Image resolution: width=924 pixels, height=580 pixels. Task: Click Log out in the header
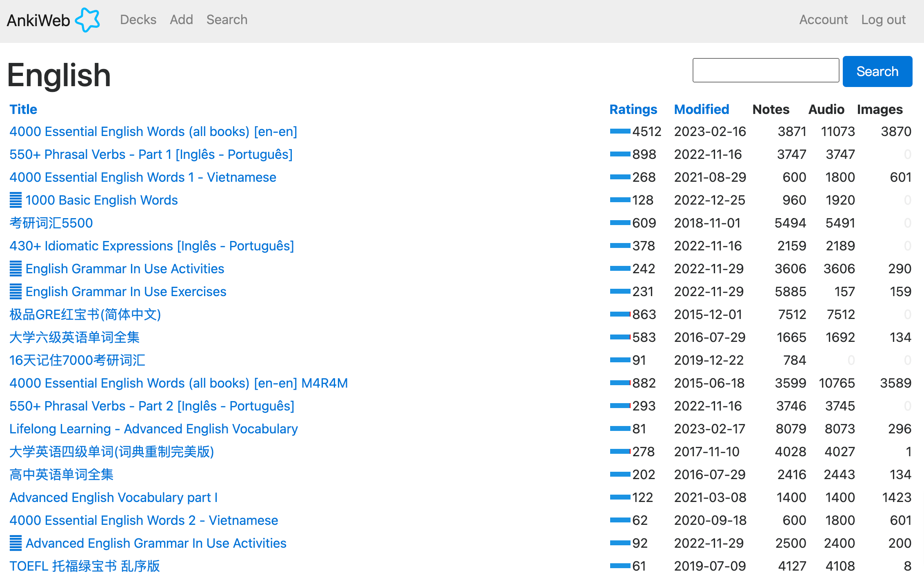(883, 20)
